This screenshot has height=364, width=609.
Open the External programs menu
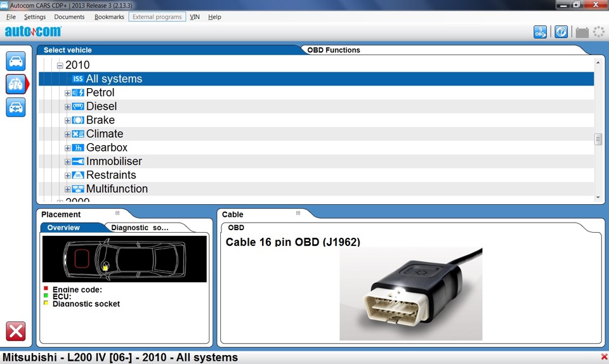[x=157, y=17]
